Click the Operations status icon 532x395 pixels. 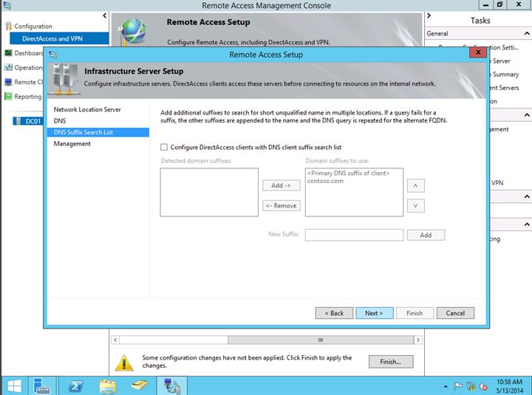tap(8, 67)
